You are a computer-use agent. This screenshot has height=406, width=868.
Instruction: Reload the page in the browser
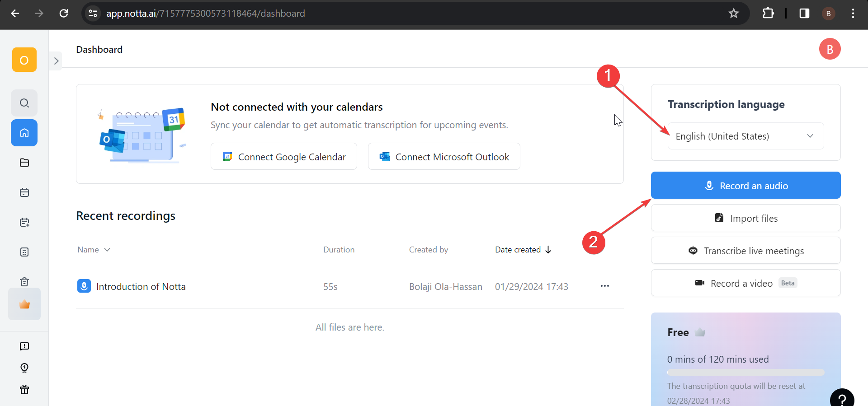click(64, 14)
